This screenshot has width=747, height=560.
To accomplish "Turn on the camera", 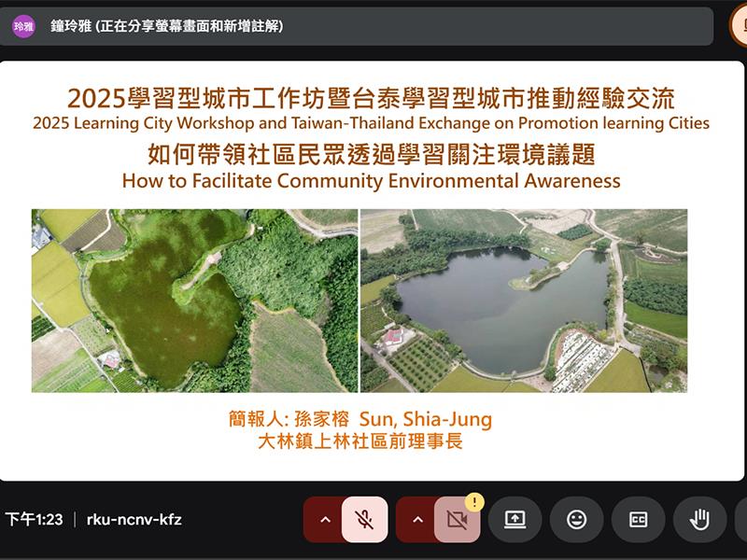I will coord(457,520).
